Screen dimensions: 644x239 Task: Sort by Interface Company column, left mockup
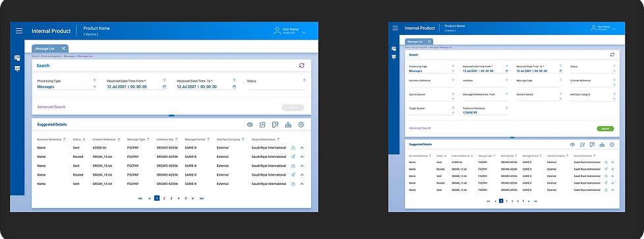tap(243, 139)
